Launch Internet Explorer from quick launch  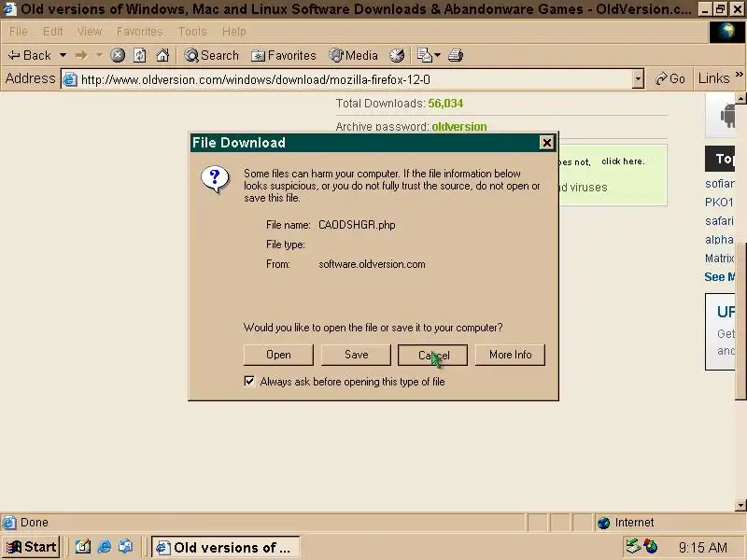click(x=104, y=547)
